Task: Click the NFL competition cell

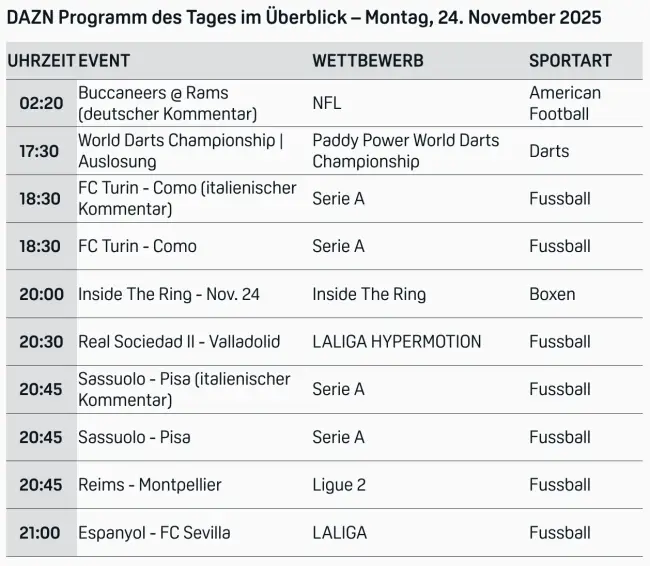Action: tap(326, 103)
